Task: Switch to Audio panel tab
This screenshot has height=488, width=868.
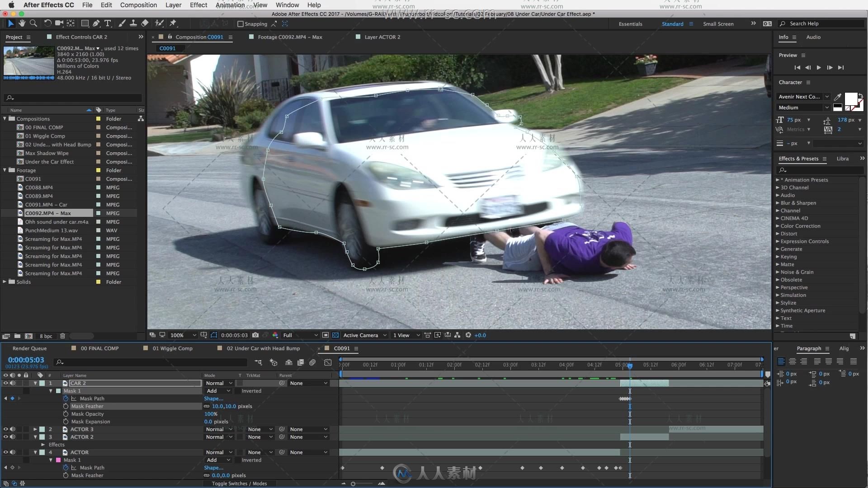Action: 813,37
